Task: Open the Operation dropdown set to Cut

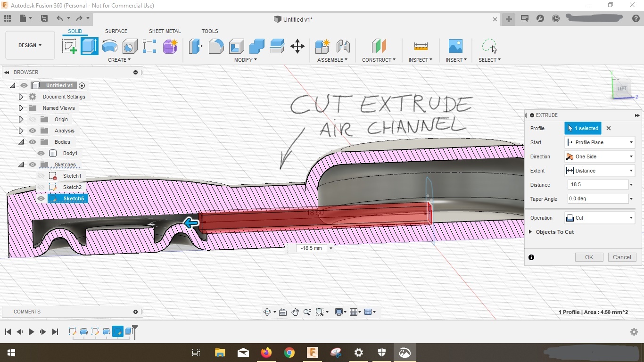Action: [600, 218]
